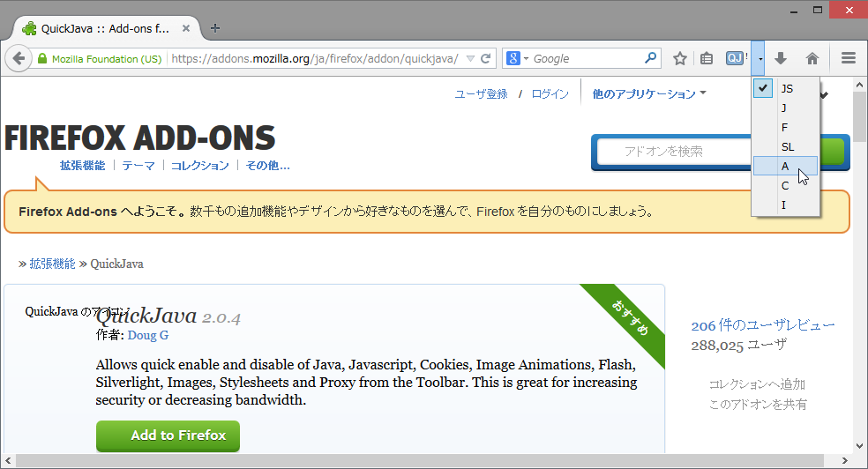Open the 206 件のユーザレビュー link
The width and height of the screenshot is (868, 469).
coord(763,325)
